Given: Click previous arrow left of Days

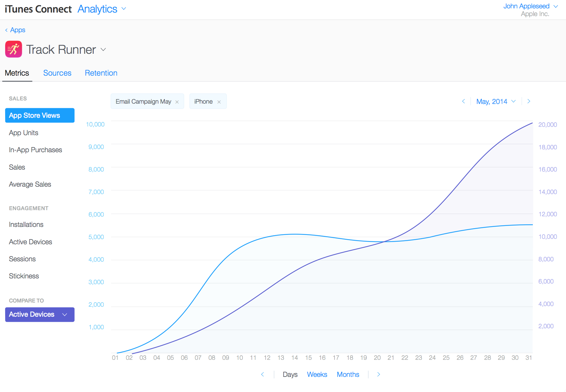Looking at the screenshot, I should pos(262,374).
